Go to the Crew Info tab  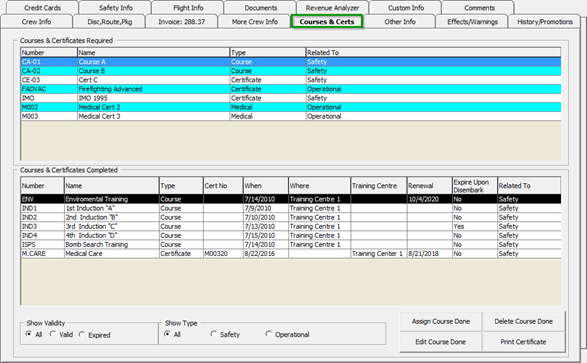click(36, 22)
